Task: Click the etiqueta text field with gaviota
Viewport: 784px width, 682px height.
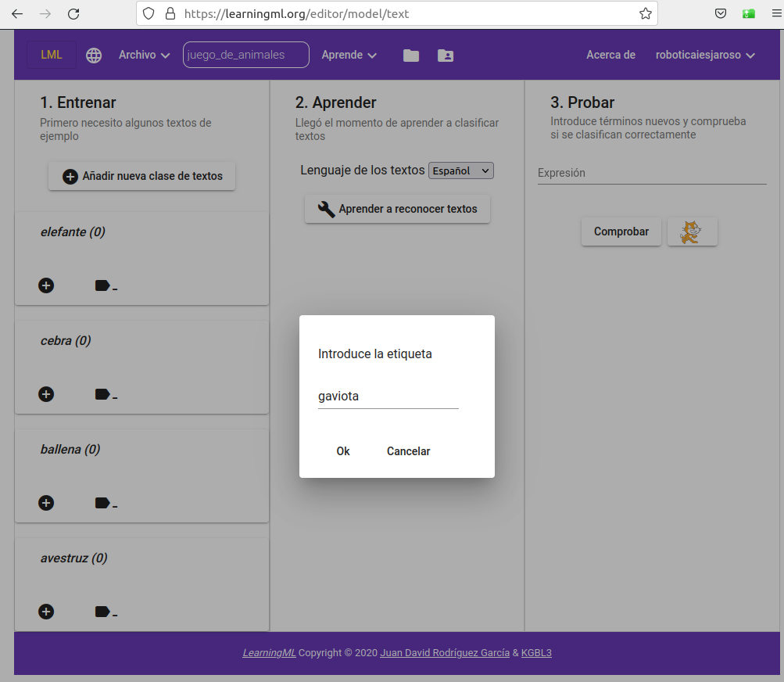Action: click(x=388, y=397)
